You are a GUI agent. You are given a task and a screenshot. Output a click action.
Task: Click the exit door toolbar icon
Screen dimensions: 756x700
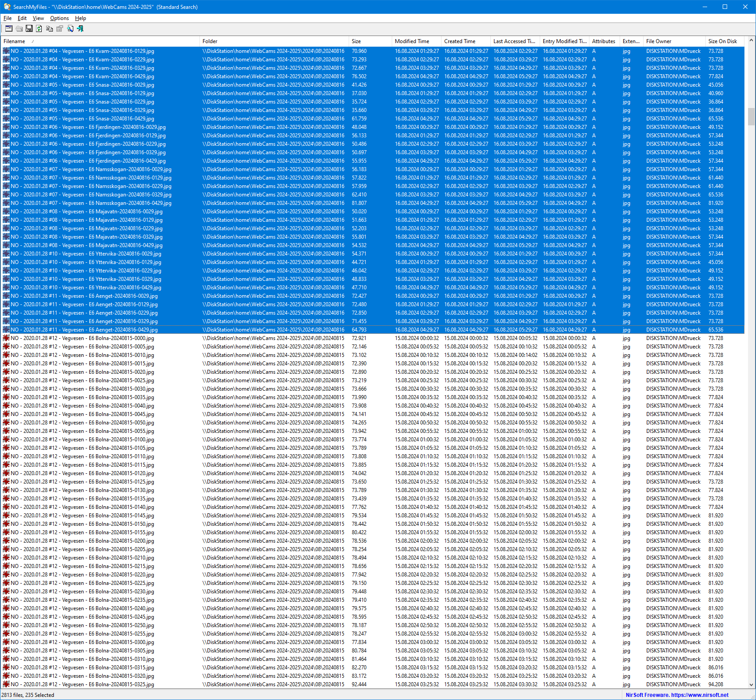tap(80, 28)
